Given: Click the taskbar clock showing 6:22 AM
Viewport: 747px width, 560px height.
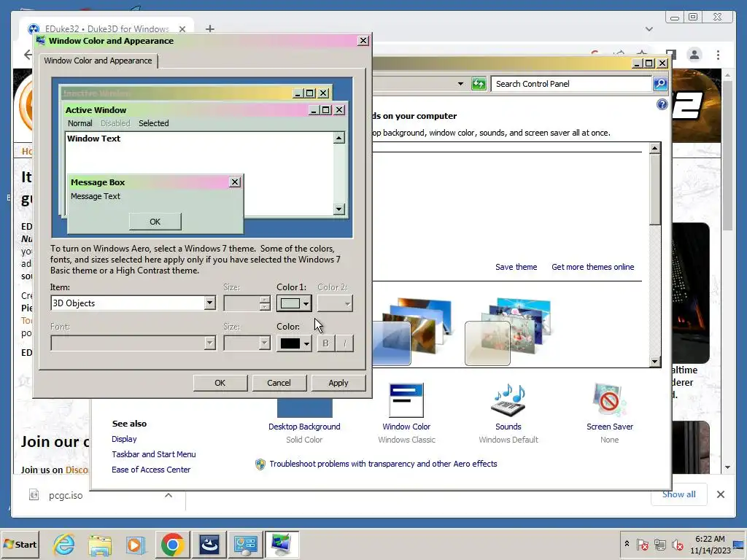Looking at the screenshot, I should (710, 544).
